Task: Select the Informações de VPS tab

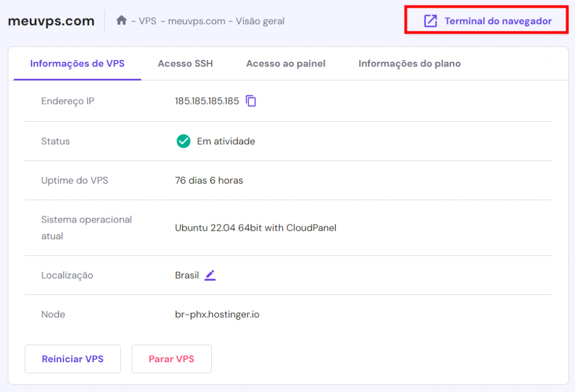Action: 77,63
